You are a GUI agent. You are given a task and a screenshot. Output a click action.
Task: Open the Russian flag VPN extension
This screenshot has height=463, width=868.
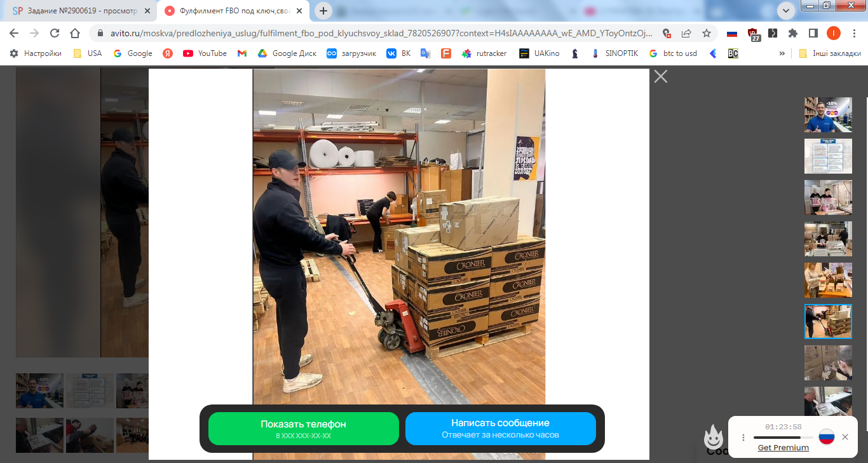(x=732, y=33)
